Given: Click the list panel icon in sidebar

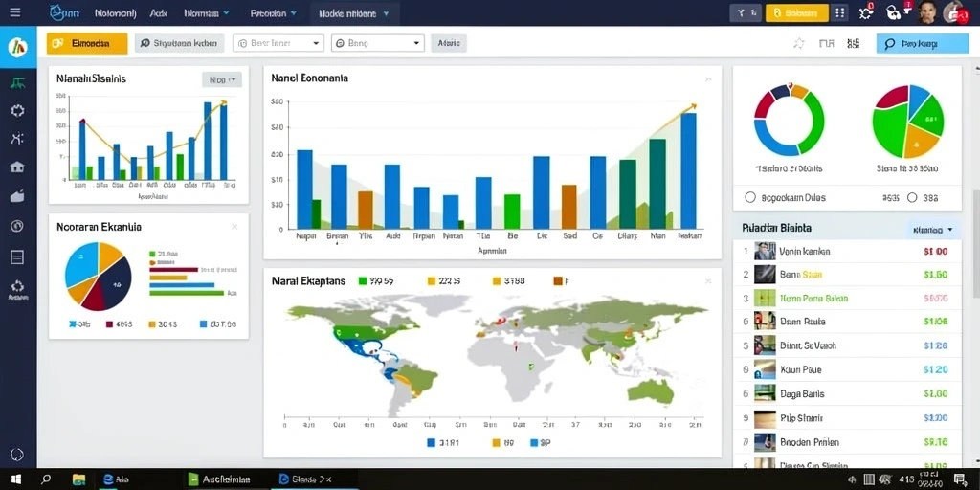Looking at the screenshot, I should point(17,256).
